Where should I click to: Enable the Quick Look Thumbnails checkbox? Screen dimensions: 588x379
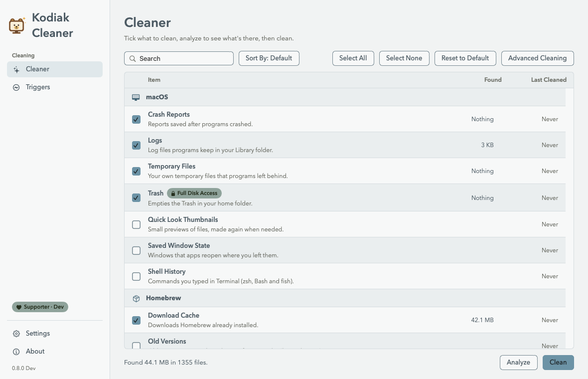136,224
